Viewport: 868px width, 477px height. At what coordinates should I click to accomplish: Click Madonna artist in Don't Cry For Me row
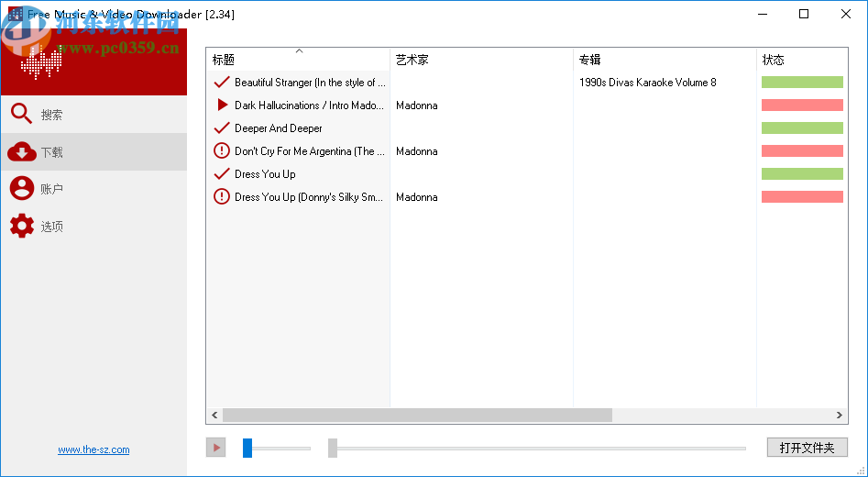[x=417, y=151]
